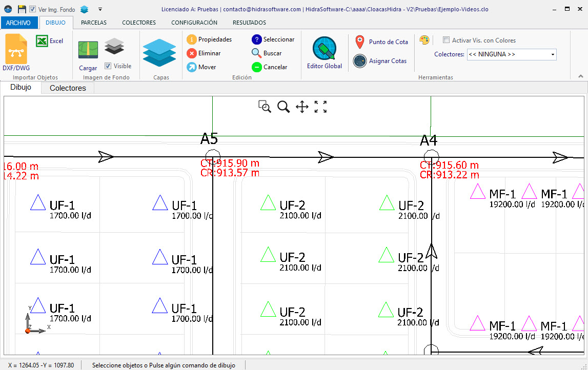Screen dimensions: 588x370
Task: Activate the Mover tool
Action: [201, 67]
